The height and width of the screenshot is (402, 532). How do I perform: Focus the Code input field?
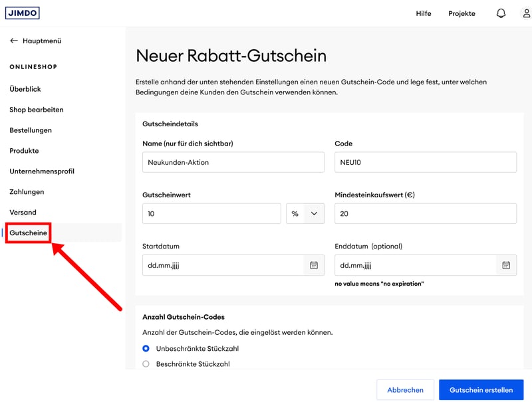click(425, 162)
